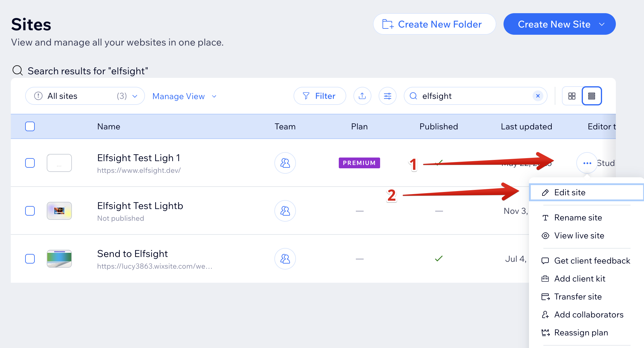Screen dimensions: 644x348
Task: Select View live site menu entry
Action: pyautogui.click(x=586, y=236)
